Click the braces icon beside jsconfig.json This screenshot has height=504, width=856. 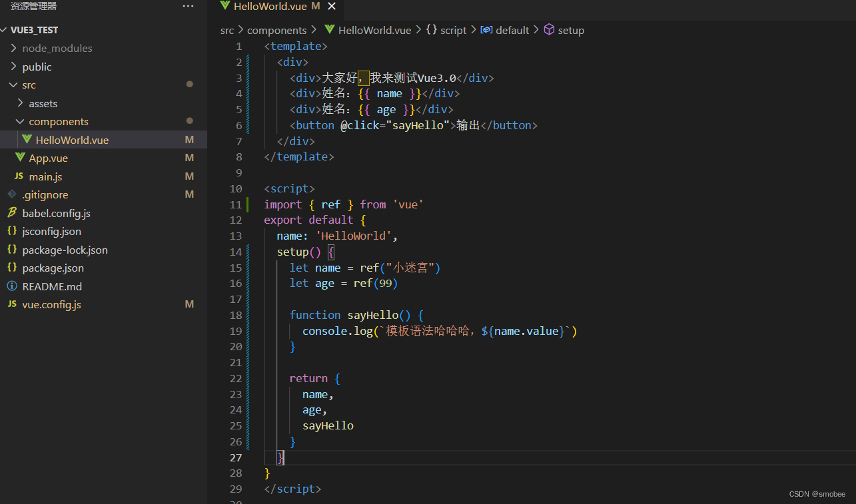pyautogui.click(x=11, y=231)
